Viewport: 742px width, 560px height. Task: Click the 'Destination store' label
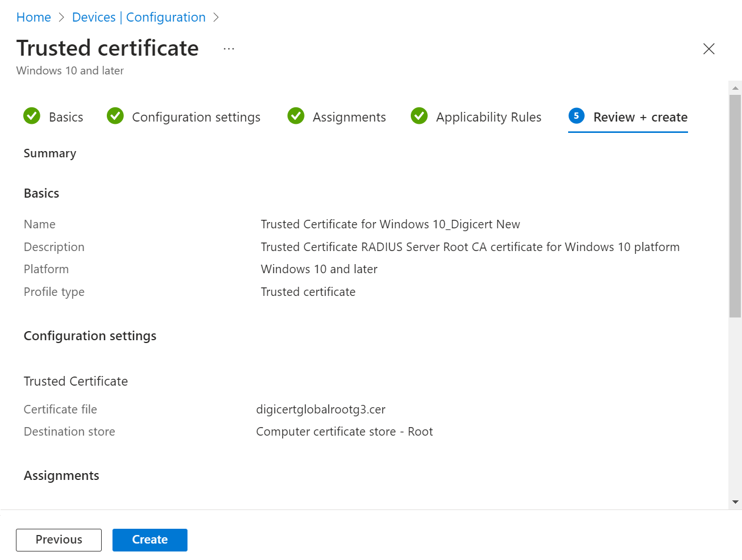click(x=69, y=432)
